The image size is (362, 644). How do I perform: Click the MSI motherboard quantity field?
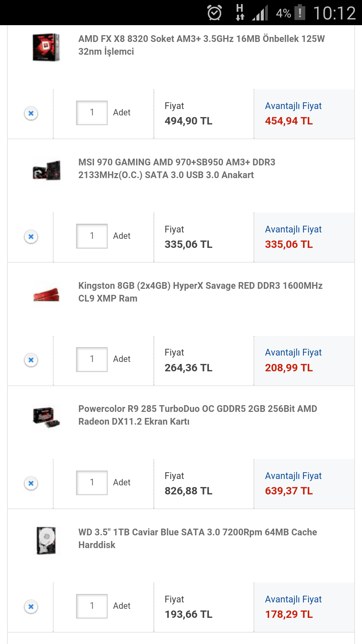[92, 236]
